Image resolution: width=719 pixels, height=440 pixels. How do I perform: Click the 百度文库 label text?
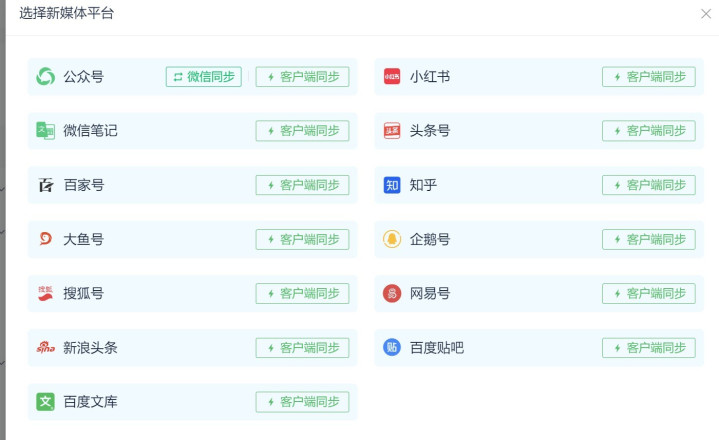tap(90, 402)
